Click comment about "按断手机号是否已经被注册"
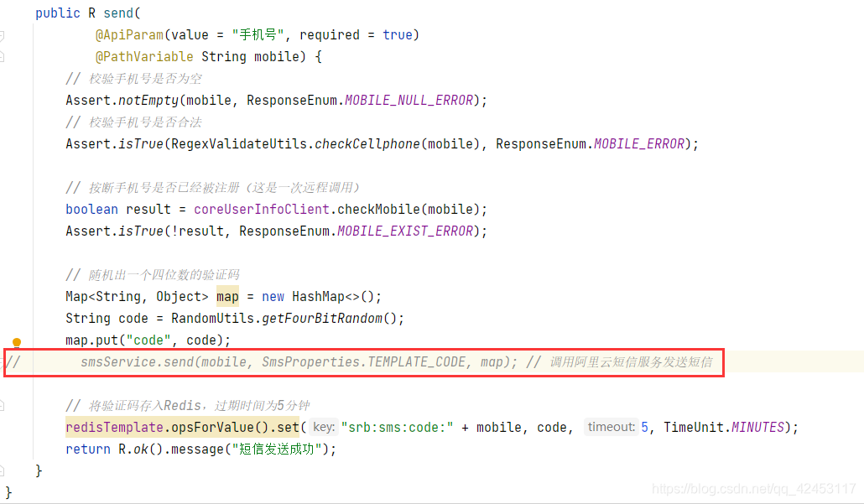This screenshot has height=504, width=864. 164,188
